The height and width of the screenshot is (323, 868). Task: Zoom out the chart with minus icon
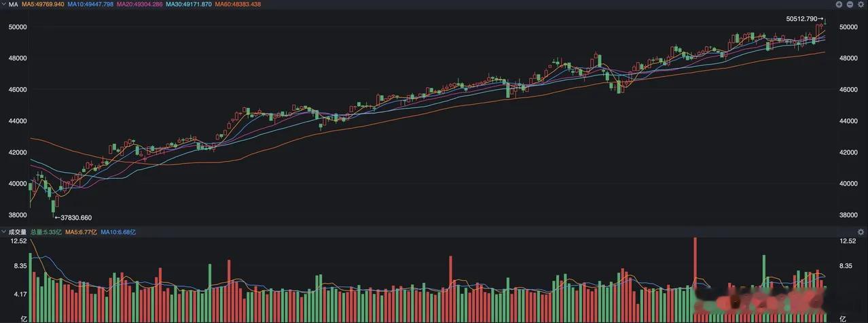(850, 4)
